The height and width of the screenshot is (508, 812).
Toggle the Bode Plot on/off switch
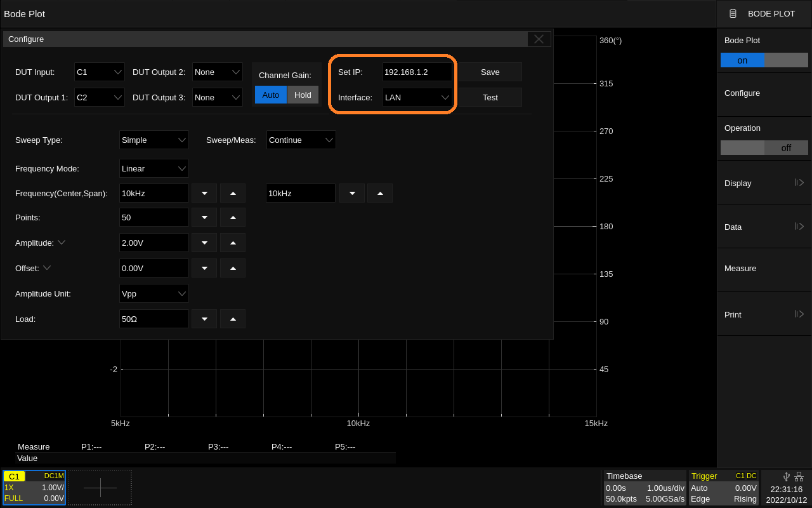[x=764, y=60]
